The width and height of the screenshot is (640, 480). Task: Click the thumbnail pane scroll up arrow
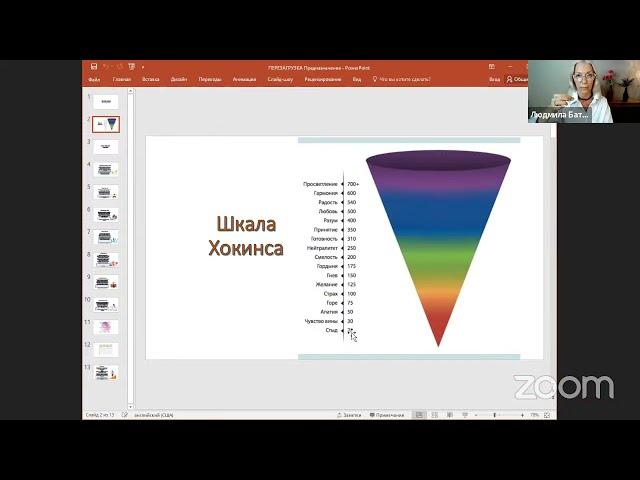(131, 91)
